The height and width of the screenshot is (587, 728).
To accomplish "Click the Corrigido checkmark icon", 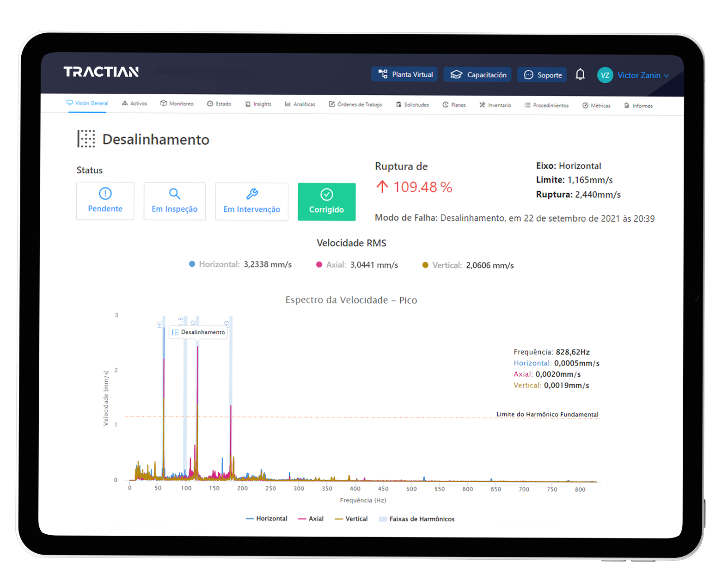I will click(327, 195).
